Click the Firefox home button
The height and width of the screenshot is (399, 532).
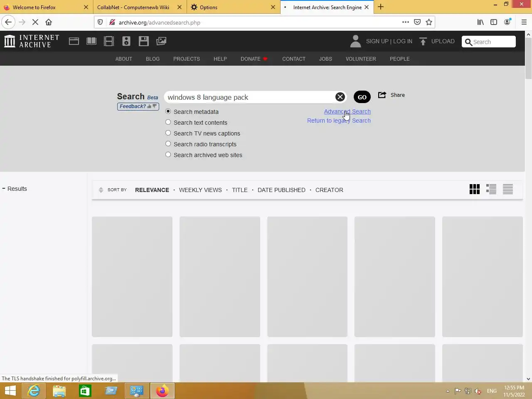coord(49,22)
